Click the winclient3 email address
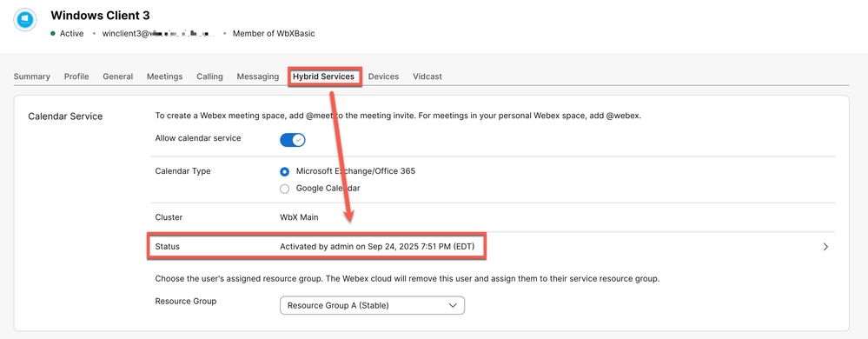 tap(159, 33)
